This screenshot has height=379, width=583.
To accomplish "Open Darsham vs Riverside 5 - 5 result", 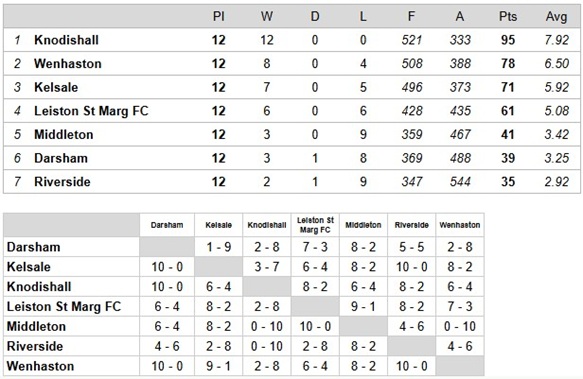I will [412, 247].
